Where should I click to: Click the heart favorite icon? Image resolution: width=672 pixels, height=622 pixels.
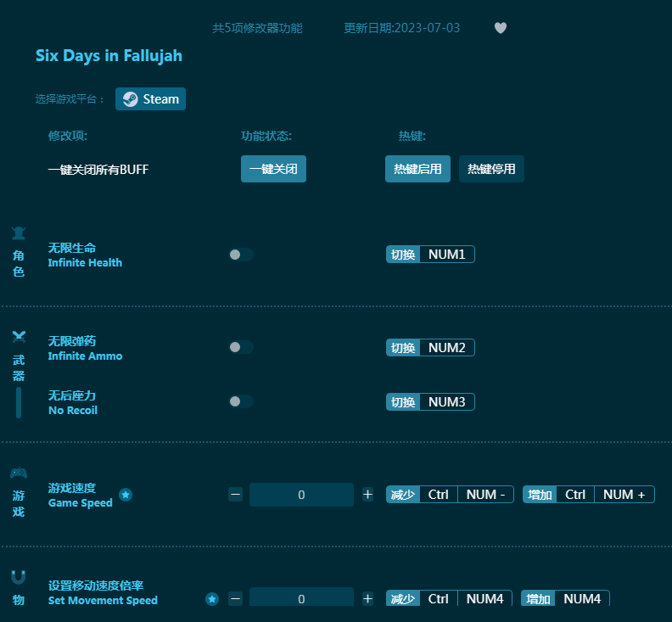tap(500, 28)
